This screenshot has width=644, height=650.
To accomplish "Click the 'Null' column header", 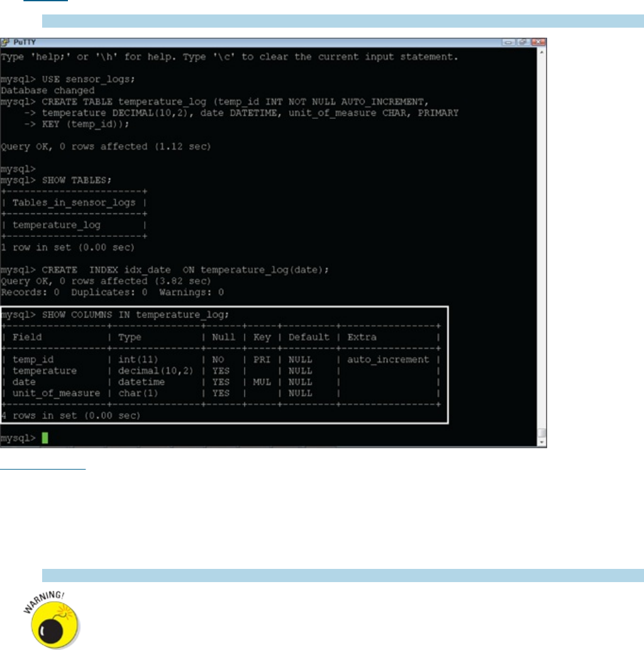I will 223,337.
